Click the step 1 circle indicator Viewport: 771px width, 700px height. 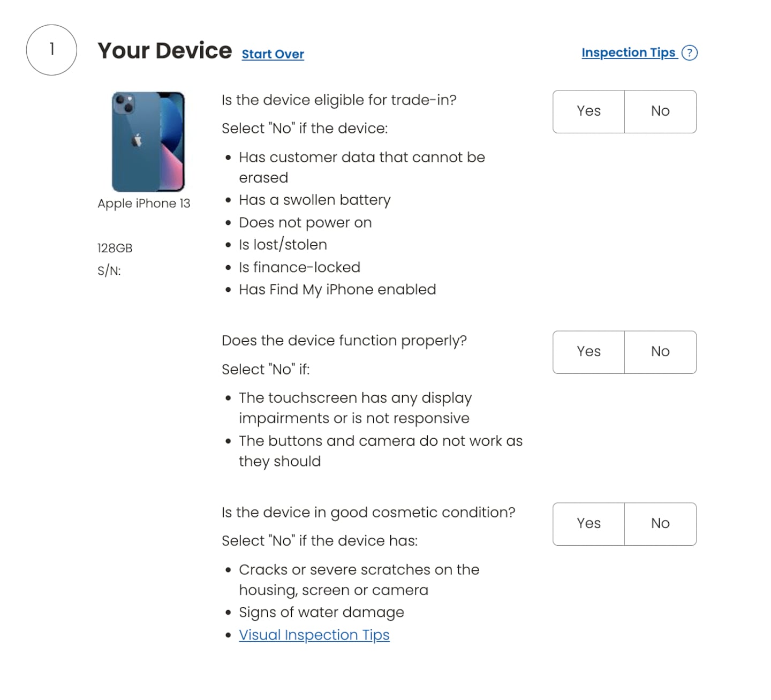tap(51, 50)
